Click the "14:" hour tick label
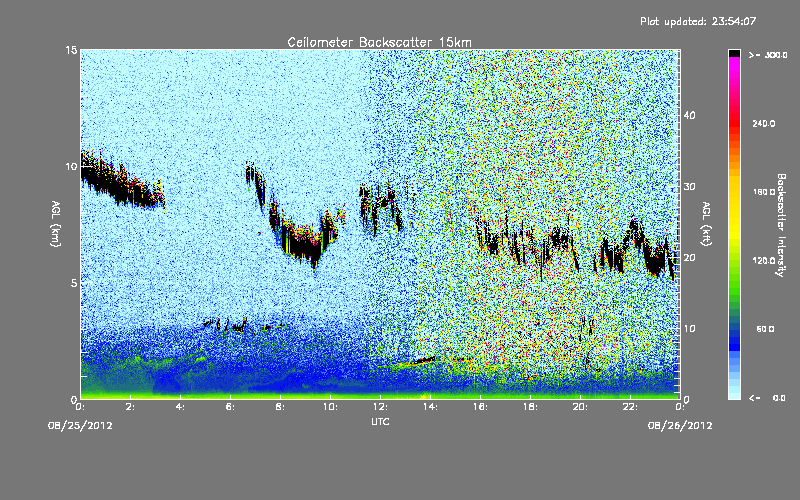This screenshot has height=500, width=800. [430, 407]
